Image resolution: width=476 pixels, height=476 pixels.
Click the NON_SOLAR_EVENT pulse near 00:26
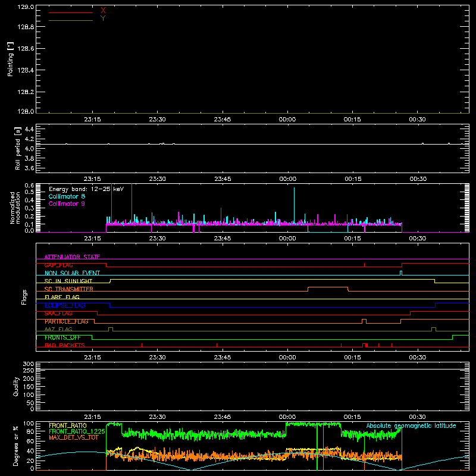point(401,273)
